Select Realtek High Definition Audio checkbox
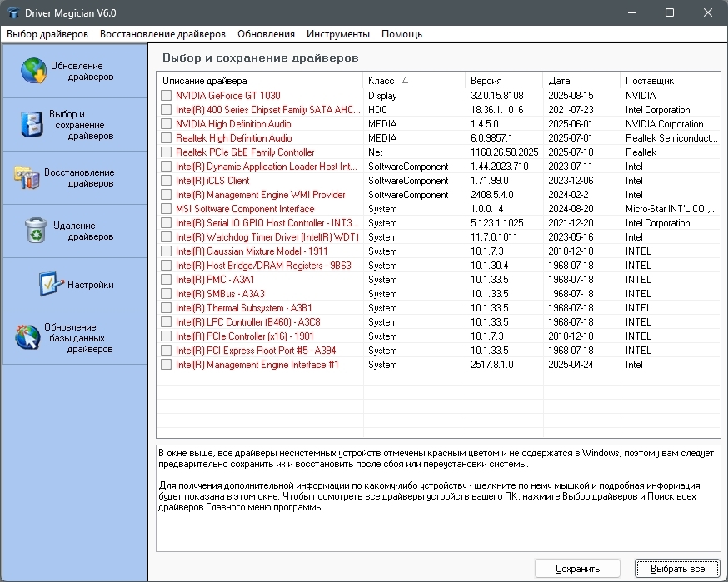 pos(167,138)
